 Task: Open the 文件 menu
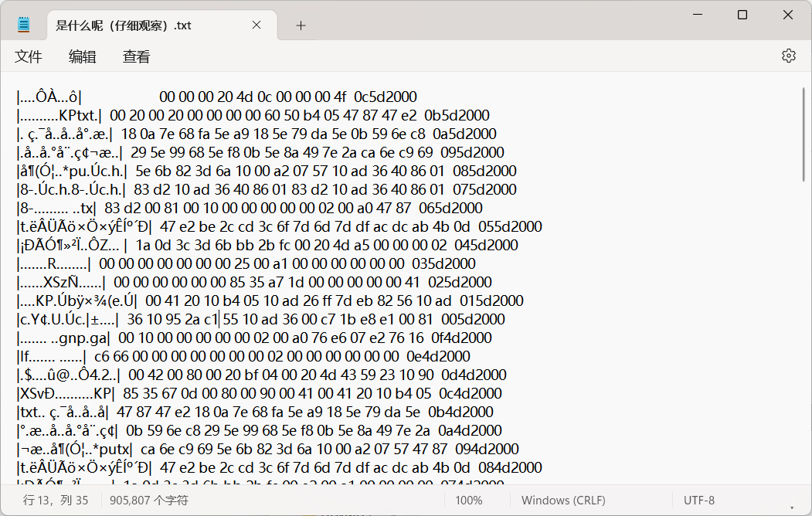point(28,56)
